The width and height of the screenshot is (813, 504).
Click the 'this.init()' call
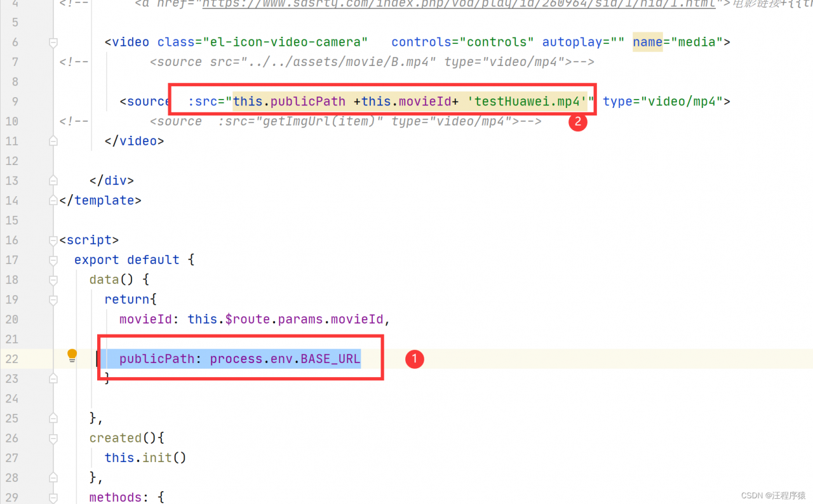pyautogui.click(x=145, y=458)
